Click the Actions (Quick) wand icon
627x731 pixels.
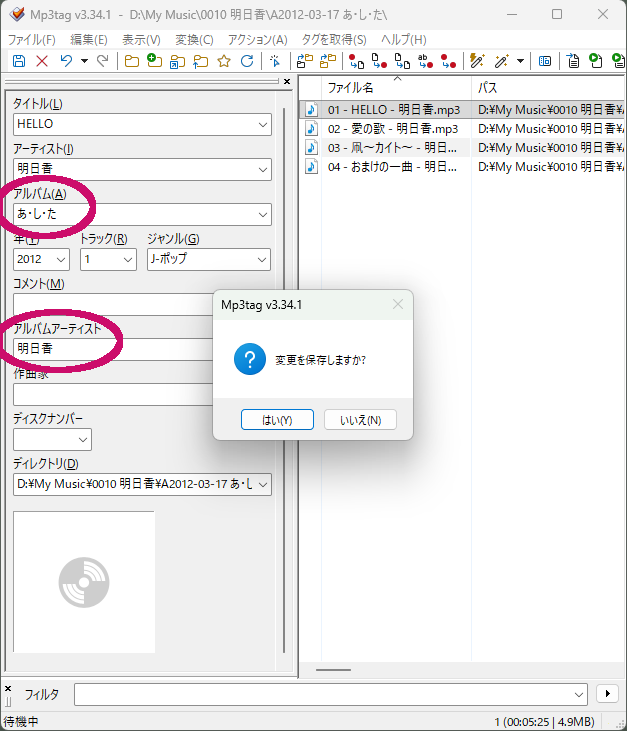click(x=502, y=61)
